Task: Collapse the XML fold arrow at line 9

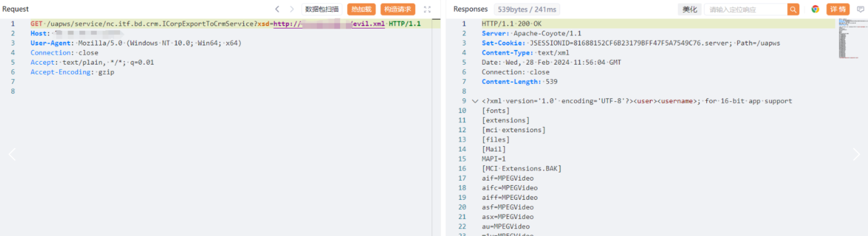Action: pyautogui.click(x=475, y=101)
